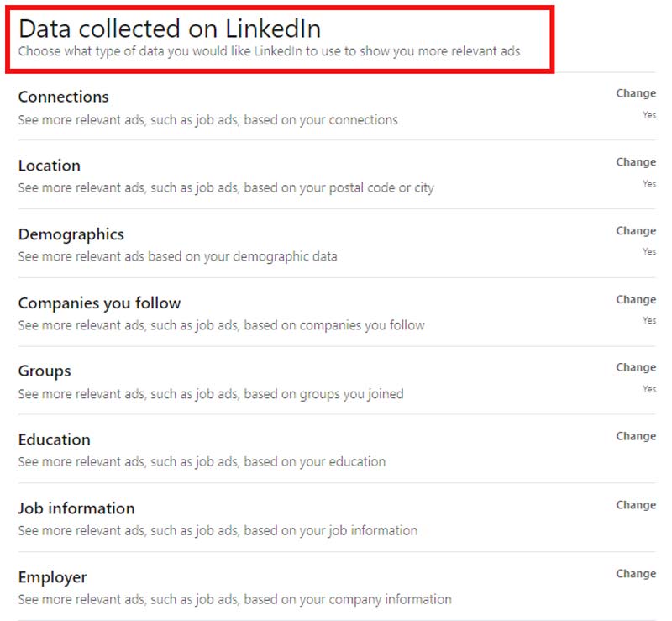Screen dimensions: 672x621
Task: Click Change next to Employer
Action: (635, 574)
